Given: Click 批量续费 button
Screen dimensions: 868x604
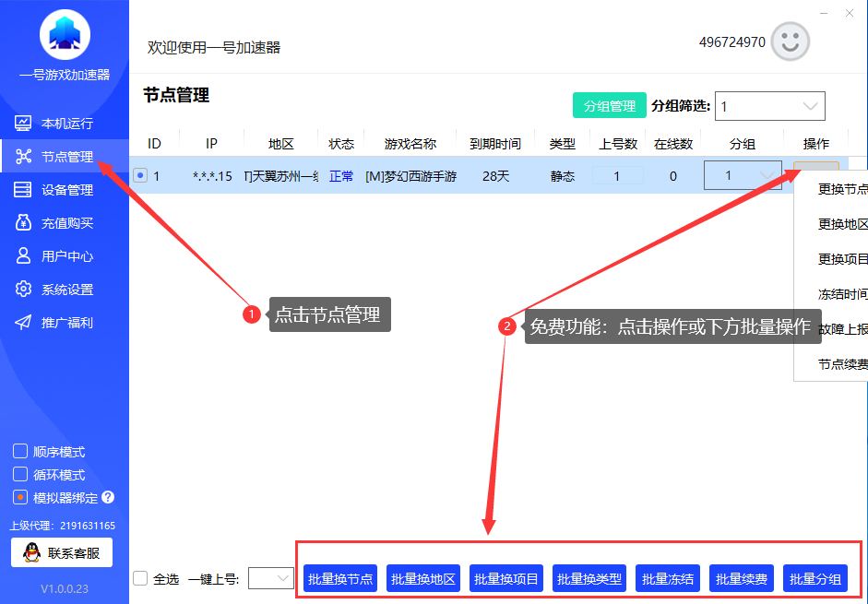Looking at the screenshot, I should (x=742, y=578).
